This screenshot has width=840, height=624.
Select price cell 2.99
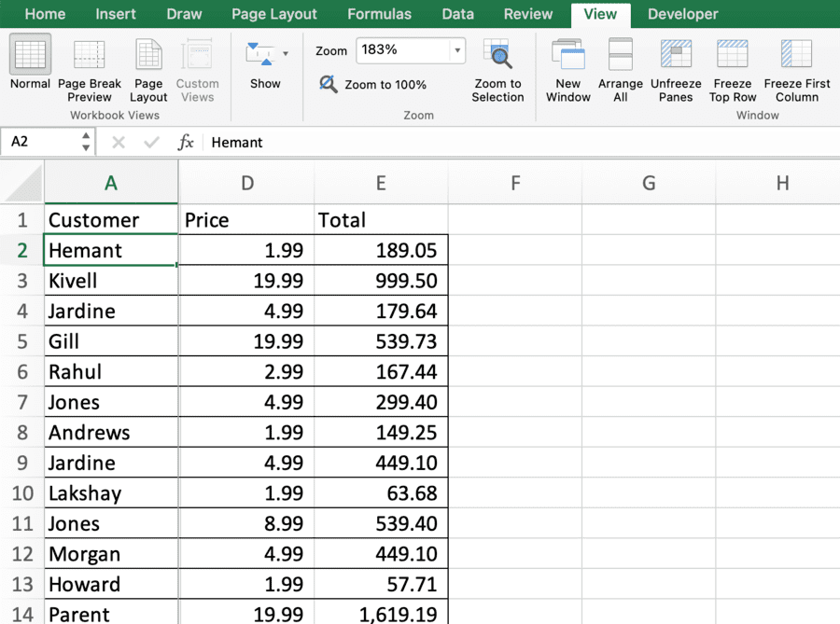click(246, 371)
